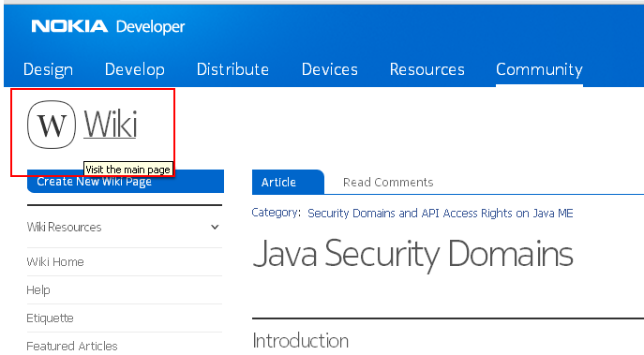Open the Develop menu
This screenshot has height=355, width=644.
coord(135,69)
